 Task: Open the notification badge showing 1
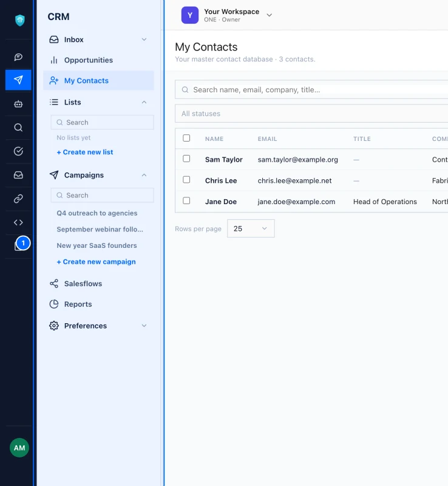[x=23, y=244]
